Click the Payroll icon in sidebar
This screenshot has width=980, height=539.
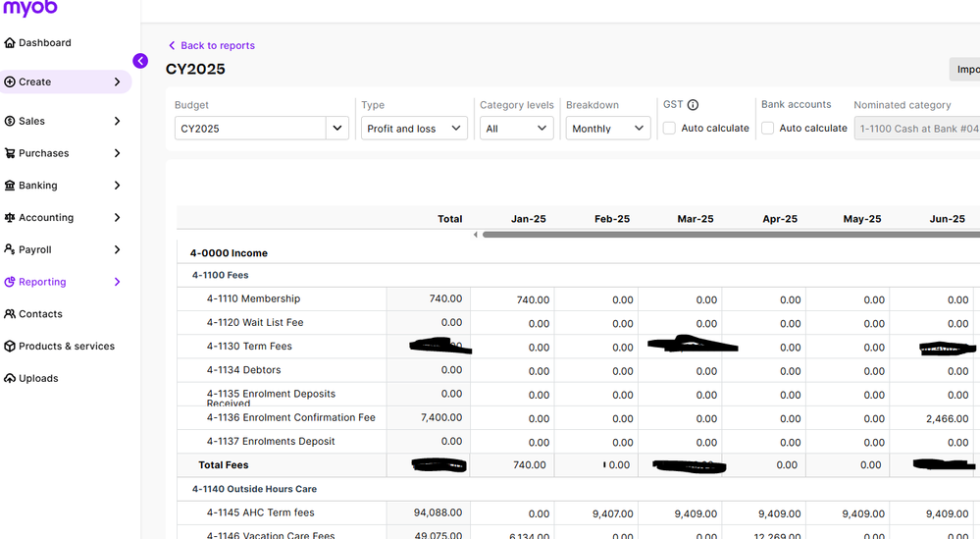pyautogui.click(x=10, y=250)
